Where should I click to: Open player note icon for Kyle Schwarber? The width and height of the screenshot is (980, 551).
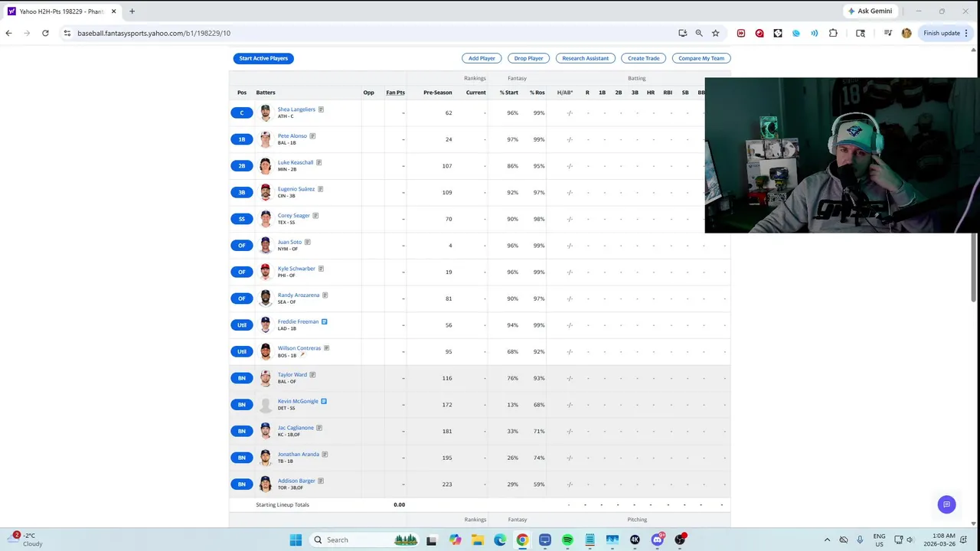tap(321, 269)
